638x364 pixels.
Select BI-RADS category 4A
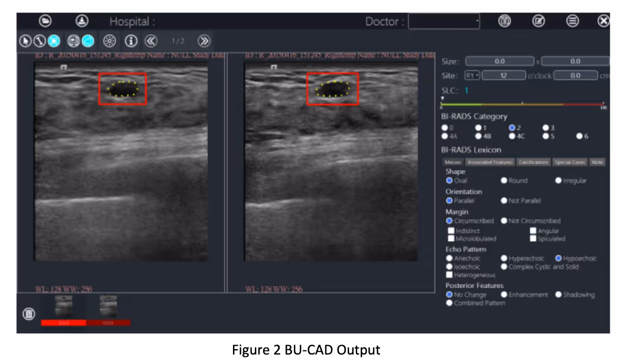(445, 136)
